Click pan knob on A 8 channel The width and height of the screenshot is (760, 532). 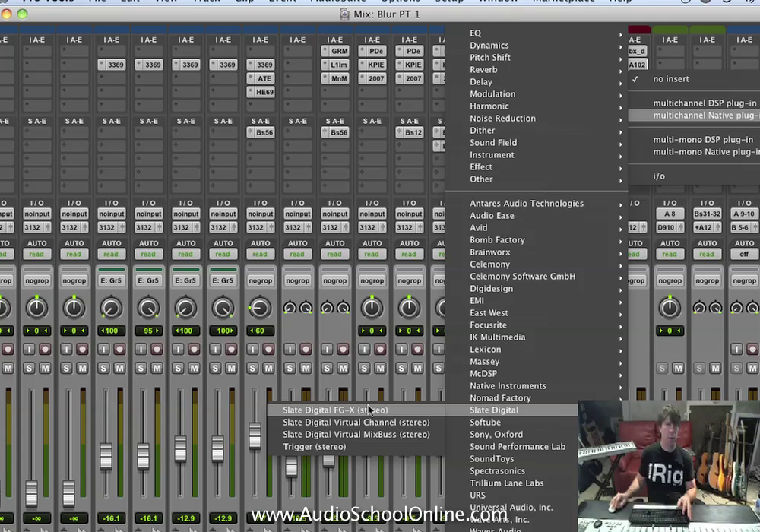670,308
